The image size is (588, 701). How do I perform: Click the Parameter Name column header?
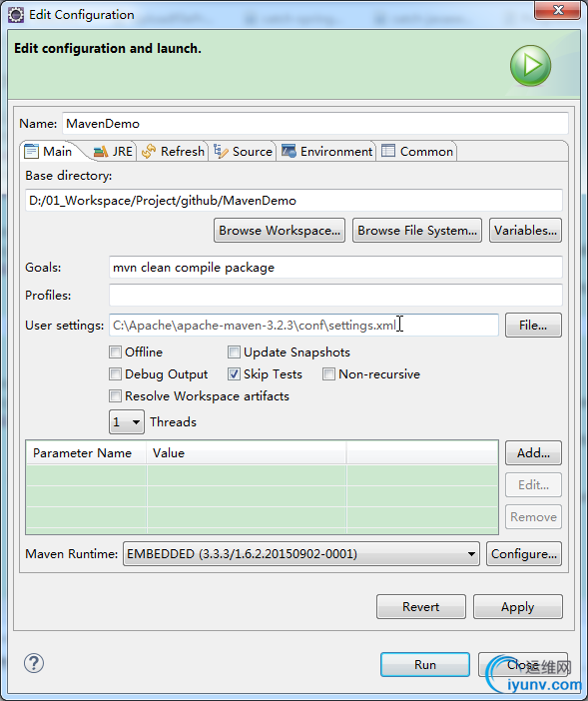(x=86, y=453)
